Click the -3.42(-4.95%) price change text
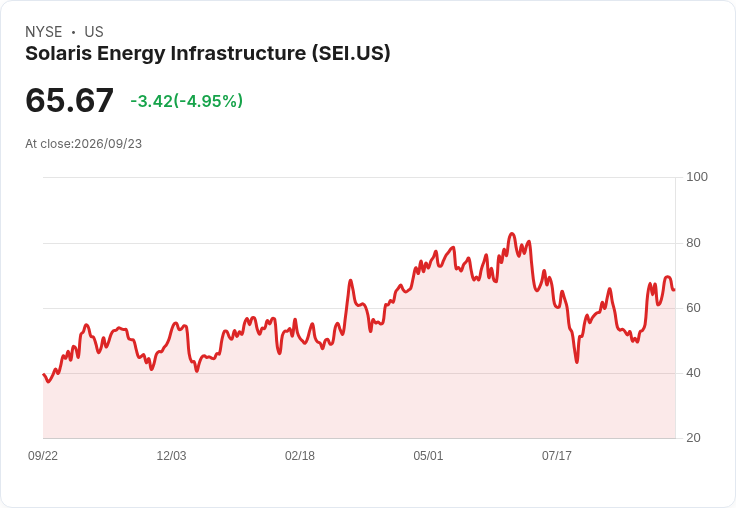 (186, 101)
